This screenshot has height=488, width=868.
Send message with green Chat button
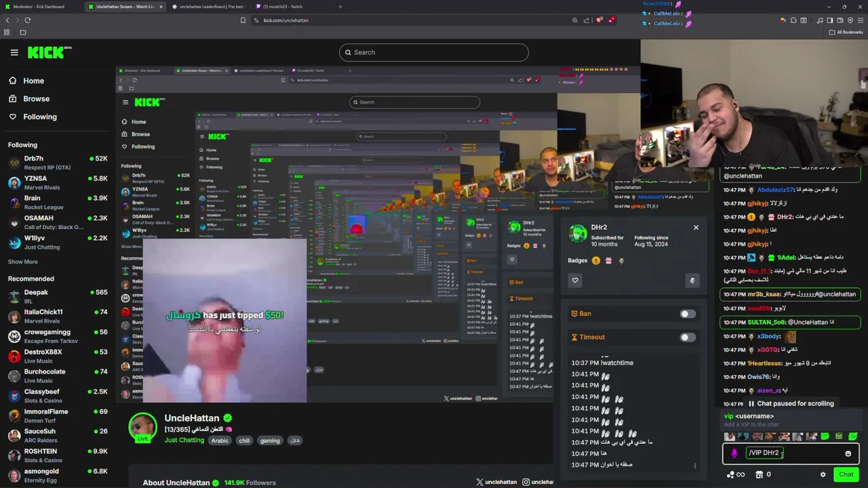click(x=846, y=474)
